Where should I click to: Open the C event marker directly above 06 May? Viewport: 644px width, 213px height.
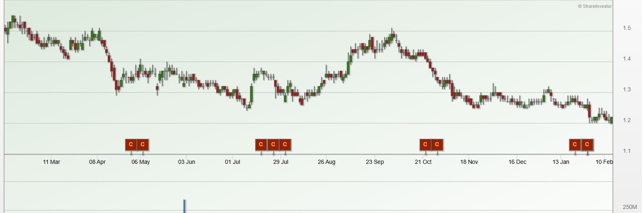[143, 144]
